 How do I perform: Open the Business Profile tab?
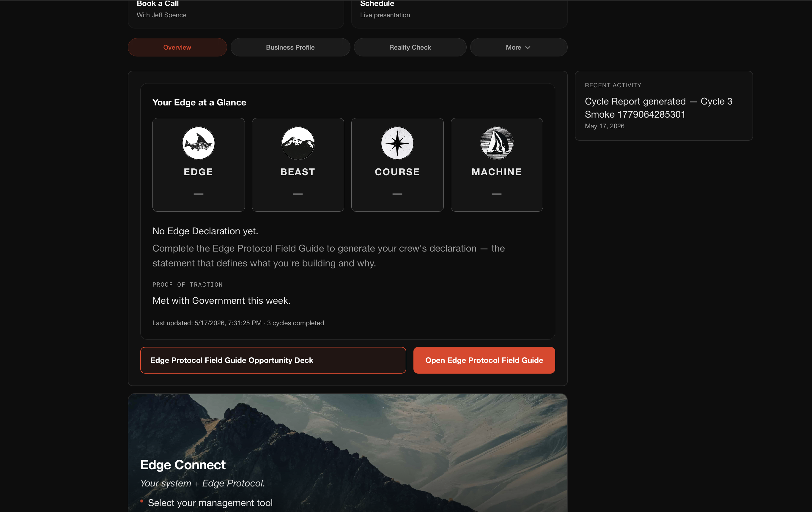[x=290, y=47]
